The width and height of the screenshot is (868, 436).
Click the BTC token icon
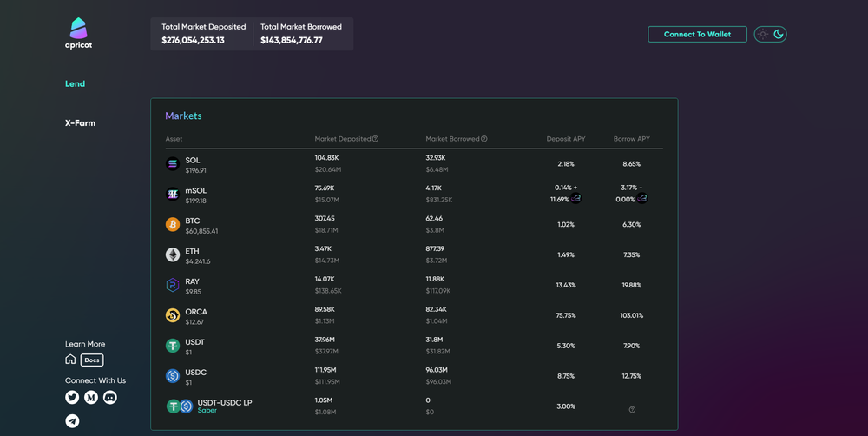click(173, 224)
